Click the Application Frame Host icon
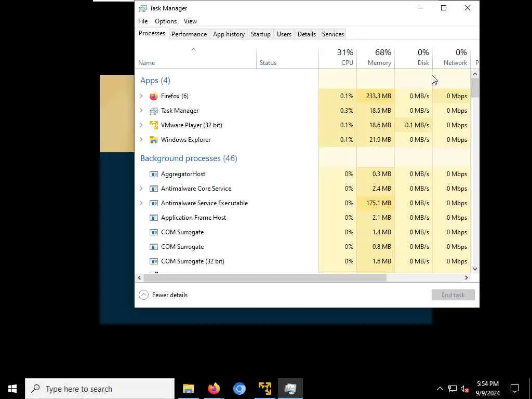The width and height of the screenshot is (532, 399). coord(154,218)
